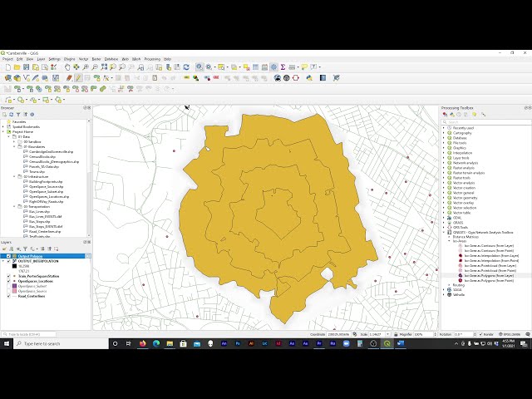Image resolution: width=532 pixels, height=399 pixels.
Task: Open a project using the folder icon
Action: 17,67
